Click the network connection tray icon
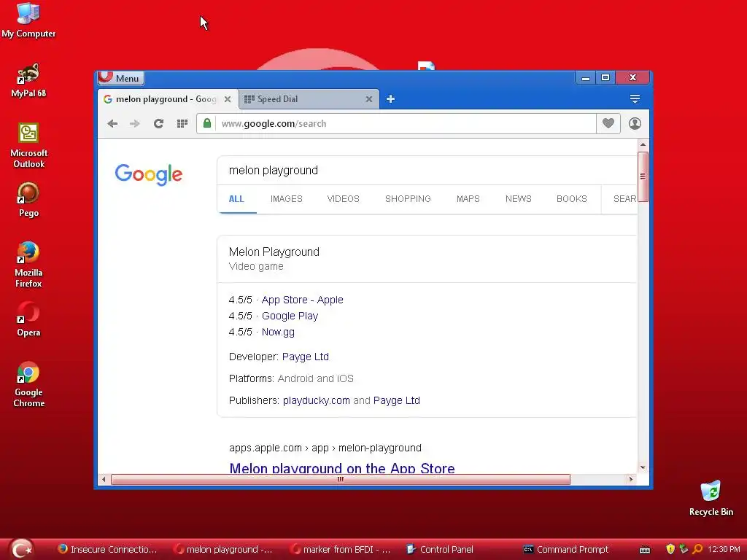The height and width of the screenshot is (560, 747). (684, 549)
